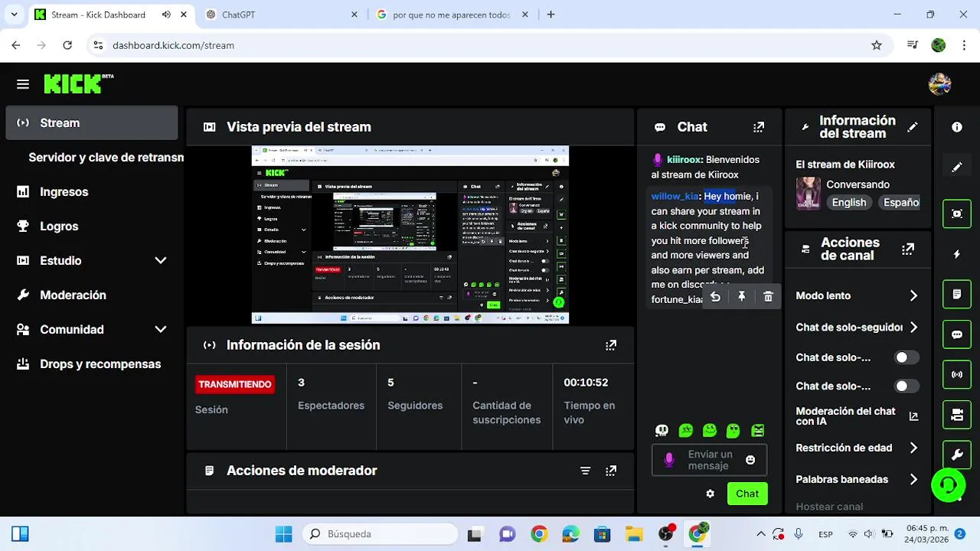Open Moderación del chat con IA external link
Image resolution: width=980 pixels, height=551 pixels.
point(913,417)
